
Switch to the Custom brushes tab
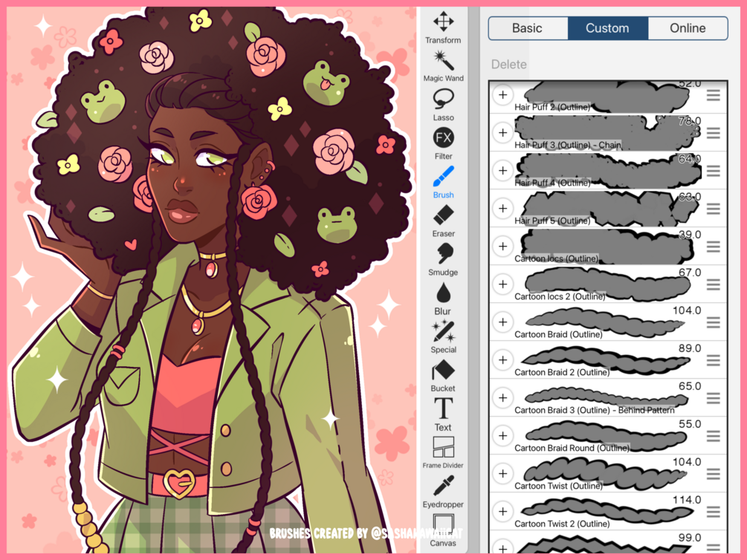[607, 28]
